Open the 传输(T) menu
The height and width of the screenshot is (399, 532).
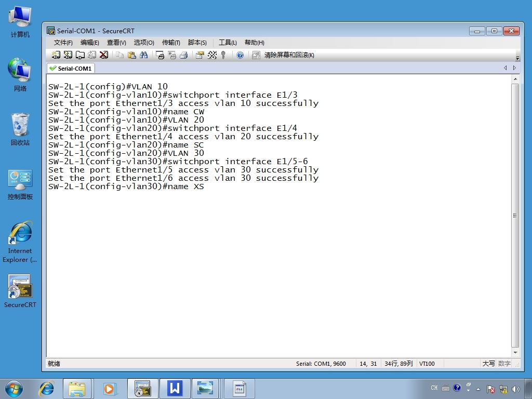click(x=170, y=43)
